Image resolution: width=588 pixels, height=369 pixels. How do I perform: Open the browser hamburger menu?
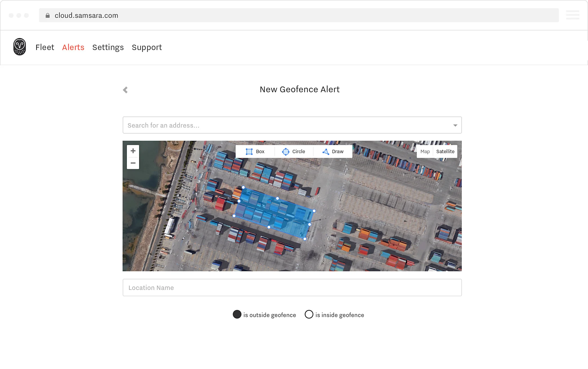572,15
